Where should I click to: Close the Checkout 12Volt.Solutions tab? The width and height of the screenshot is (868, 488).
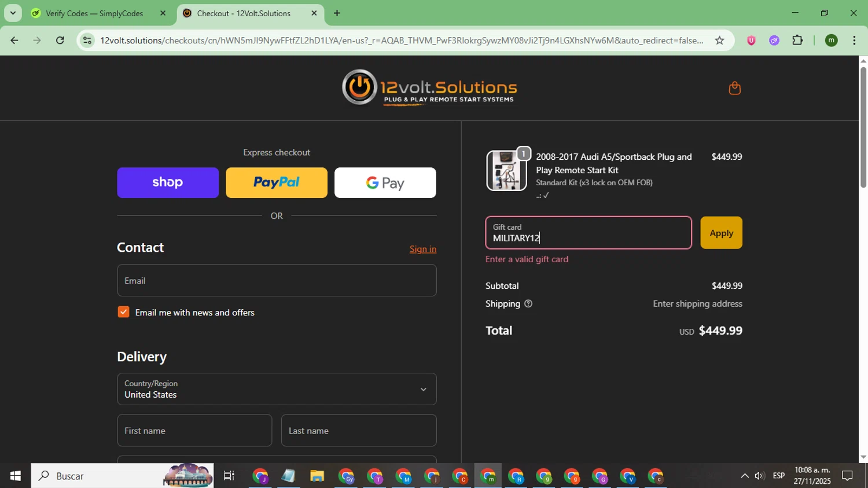(x=314, y=13)
